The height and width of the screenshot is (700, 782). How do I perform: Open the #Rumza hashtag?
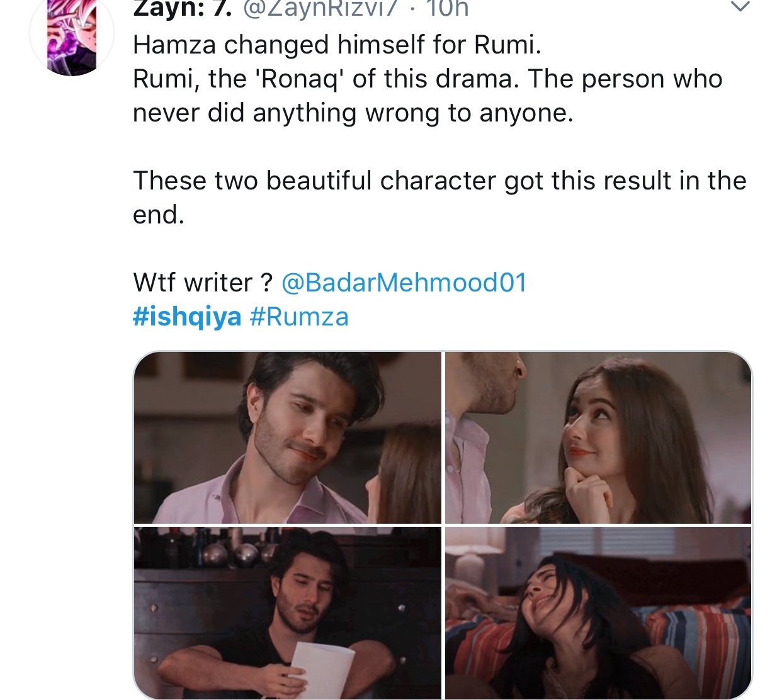pyautogui.click(x=299, y=317)
